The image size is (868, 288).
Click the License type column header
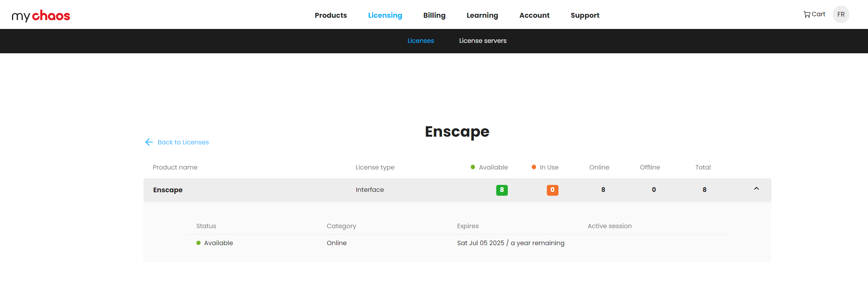[375, 167]
